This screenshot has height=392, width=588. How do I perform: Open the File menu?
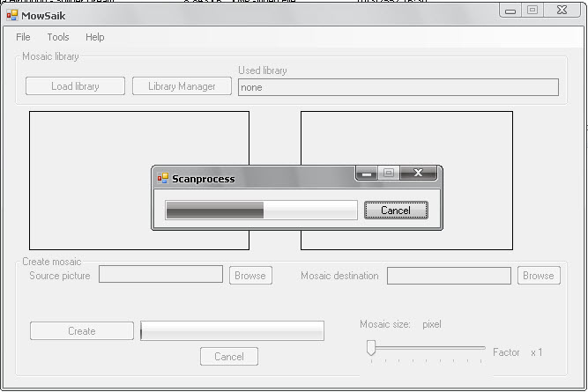23,37
